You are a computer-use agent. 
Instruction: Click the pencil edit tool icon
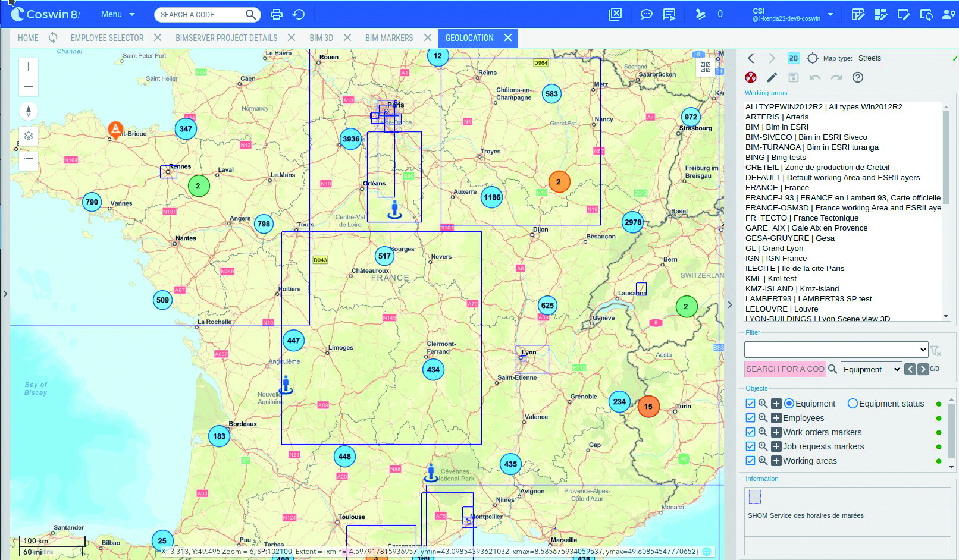(x=772, y=77)
